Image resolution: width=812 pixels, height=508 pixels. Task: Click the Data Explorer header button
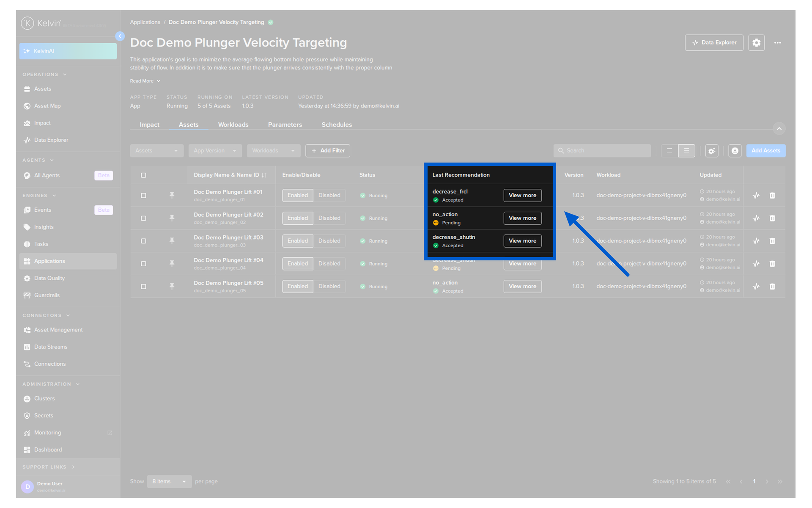tap(714, 43)
